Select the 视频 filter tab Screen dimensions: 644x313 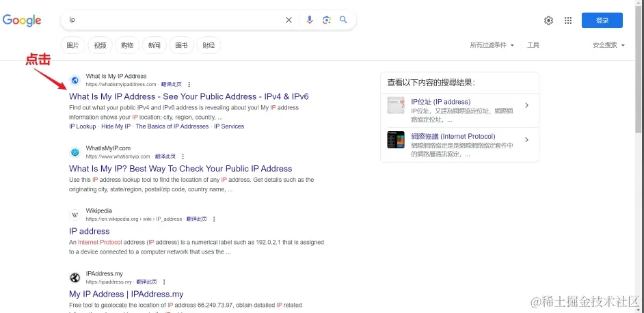100,45
